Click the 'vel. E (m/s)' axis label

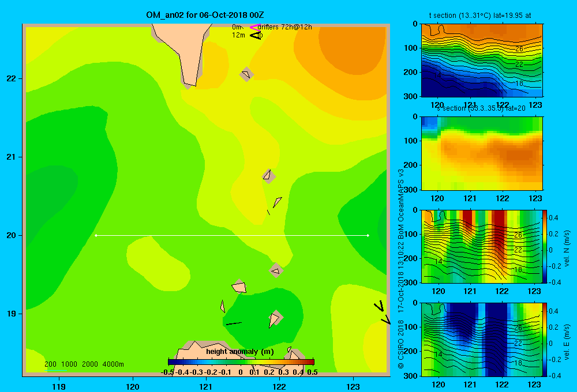[567, 342]
